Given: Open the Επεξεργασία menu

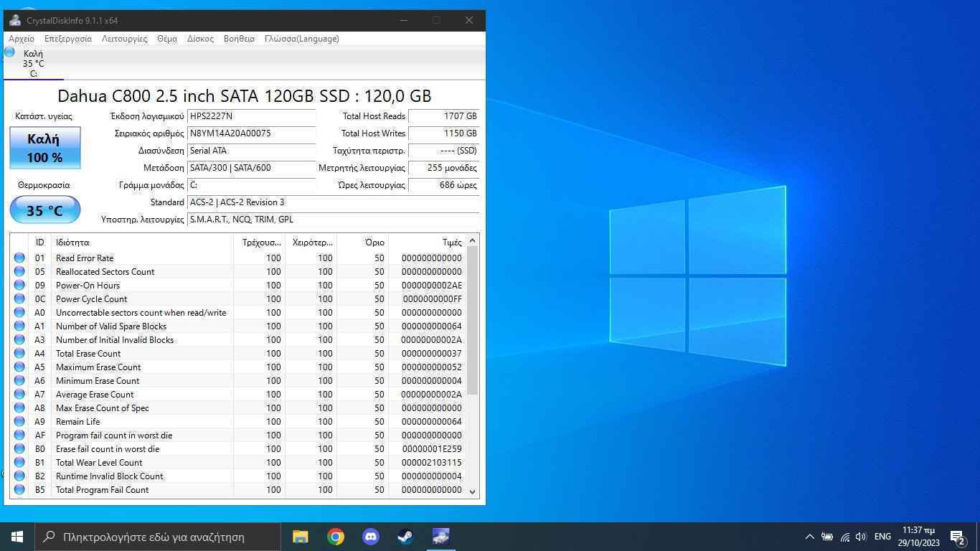Looking at the screenshot, I should point(68,39).
